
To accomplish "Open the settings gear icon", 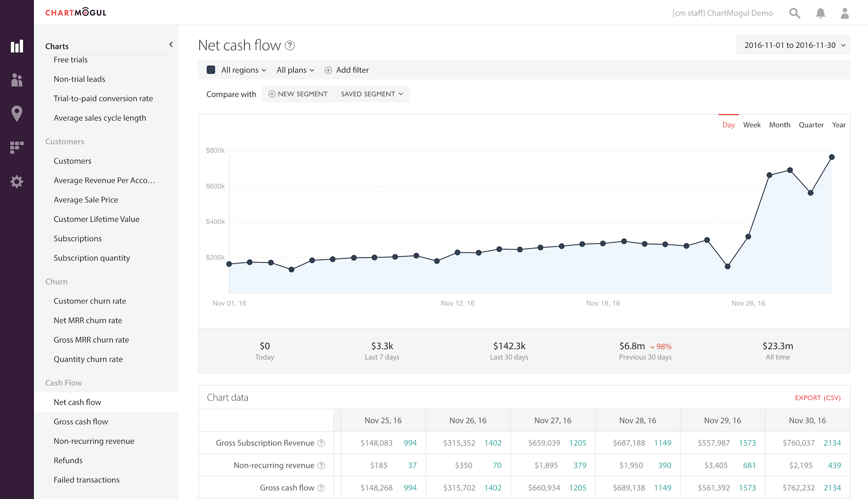I will [x=17, y=182].
